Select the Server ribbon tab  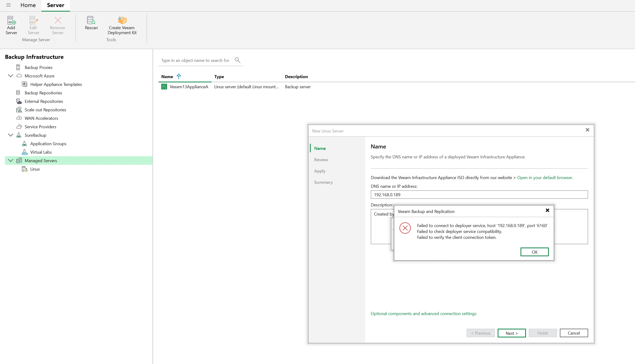click(56, 5)
